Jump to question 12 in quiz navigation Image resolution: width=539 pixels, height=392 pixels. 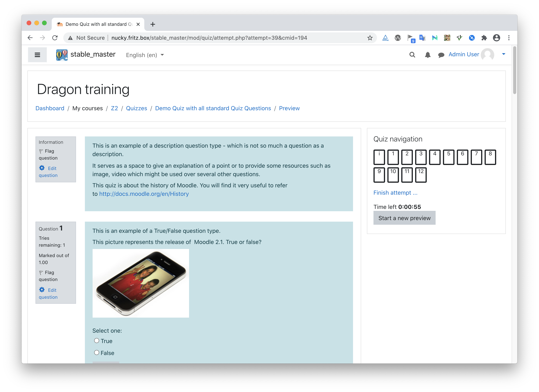(x=421, y=175)
